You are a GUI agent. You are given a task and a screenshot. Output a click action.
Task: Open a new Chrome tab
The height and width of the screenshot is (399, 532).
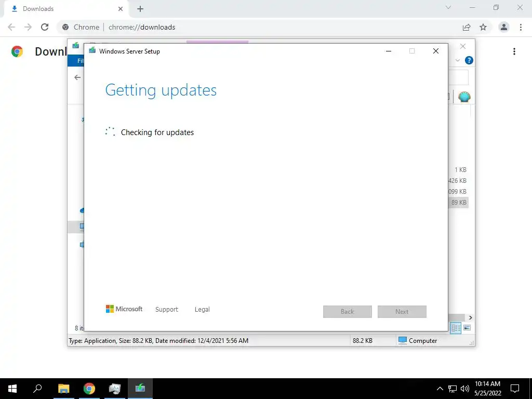pos(140,9)
